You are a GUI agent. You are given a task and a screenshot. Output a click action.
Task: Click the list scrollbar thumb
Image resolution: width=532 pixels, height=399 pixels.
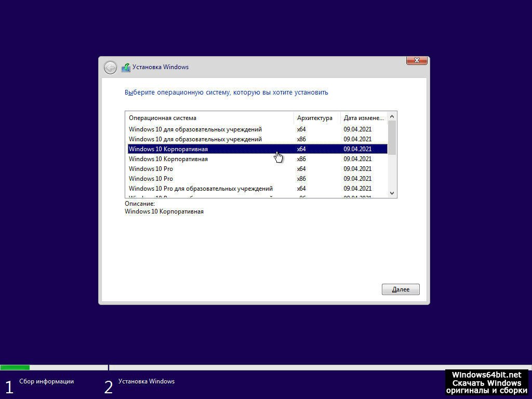(392, 137)
